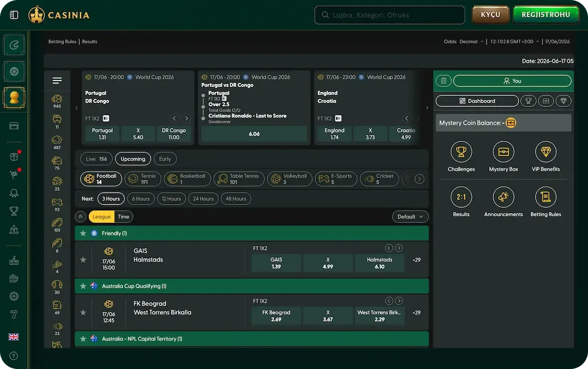
Task: Open Betting Rules link at top
Action: (62, 42)
